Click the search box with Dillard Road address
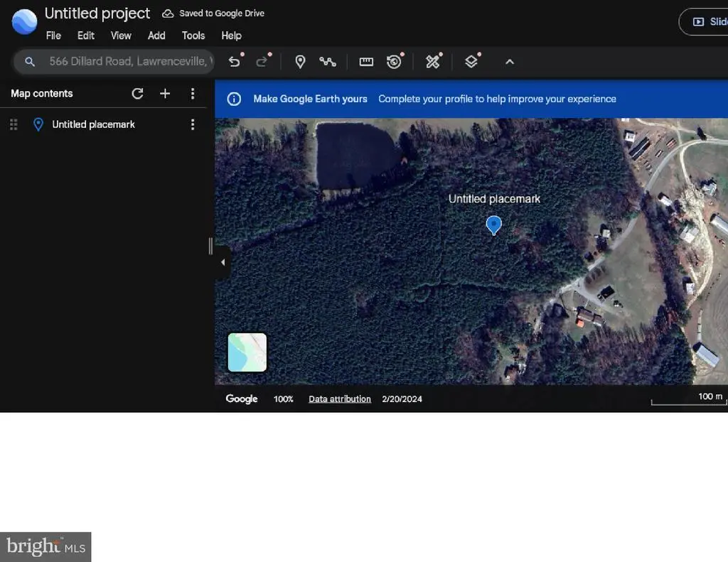 128,62
